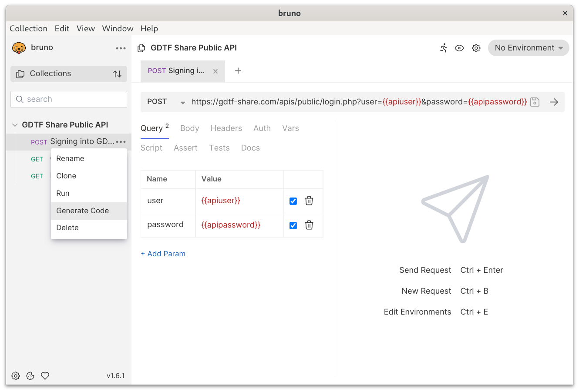The image size is (579, 392).
Task: Select the first GET request in the sidebar
Action: (37, 159)
